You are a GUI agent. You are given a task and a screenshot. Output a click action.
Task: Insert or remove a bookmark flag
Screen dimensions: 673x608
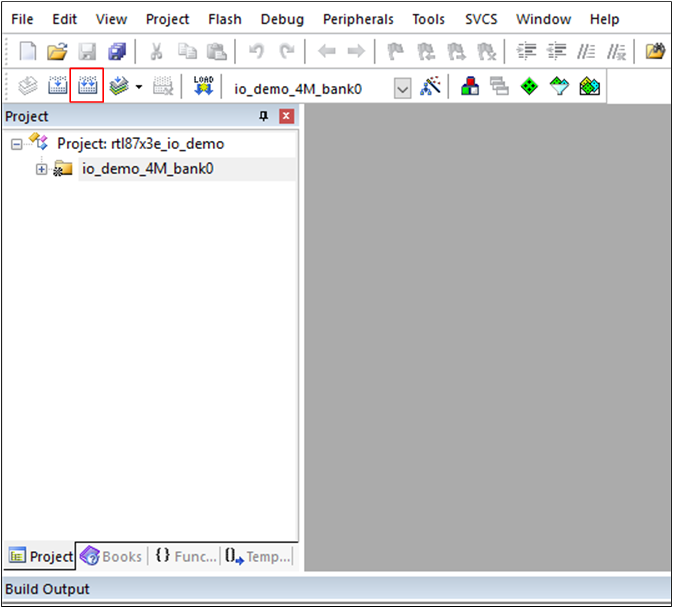[395, 51]
